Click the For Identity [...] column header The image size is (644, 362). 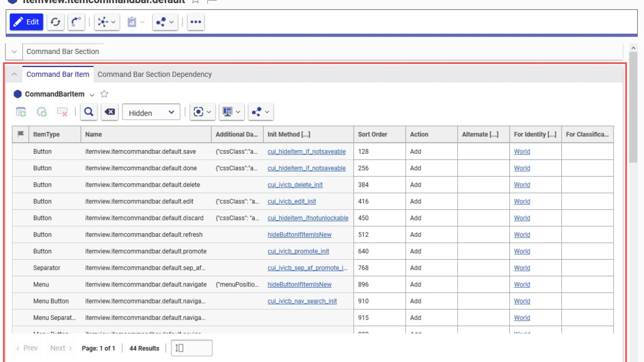click(x=535, y=134)
